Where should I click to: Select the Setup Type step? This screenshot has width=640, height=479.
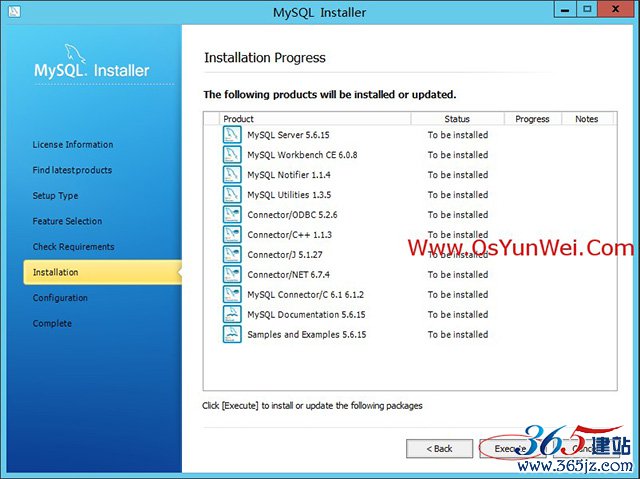(x=56, y=196)
